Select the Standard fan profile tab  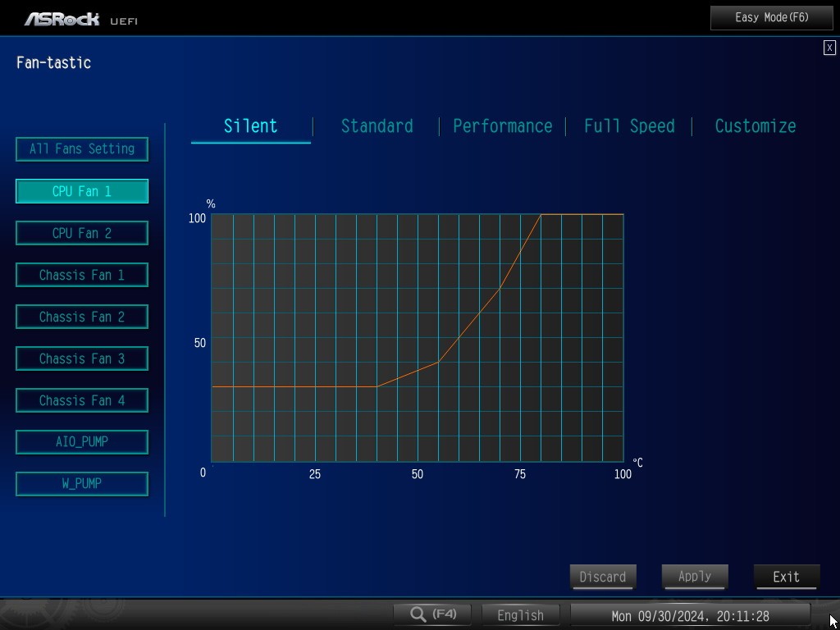(x=377, y=126)
